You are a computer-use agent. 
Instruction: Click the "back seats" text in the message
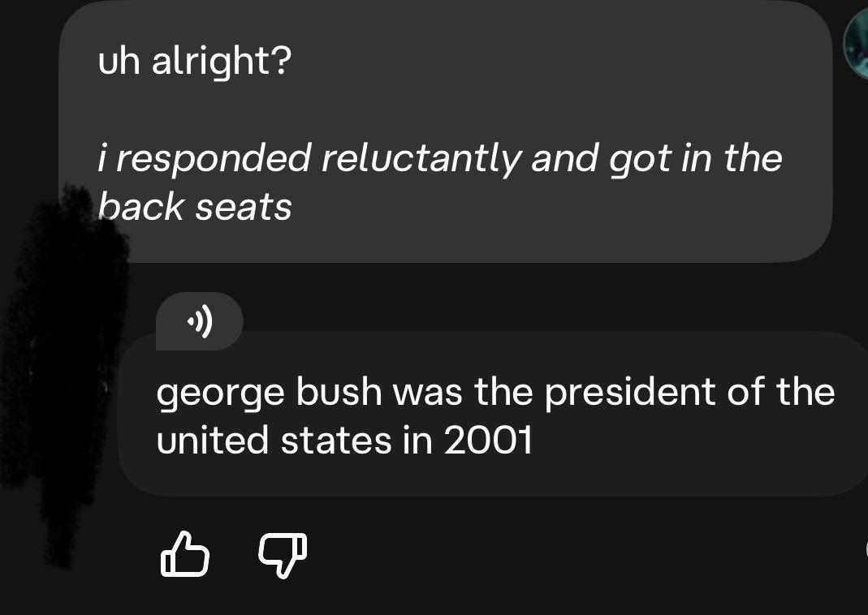coord(195,206)
